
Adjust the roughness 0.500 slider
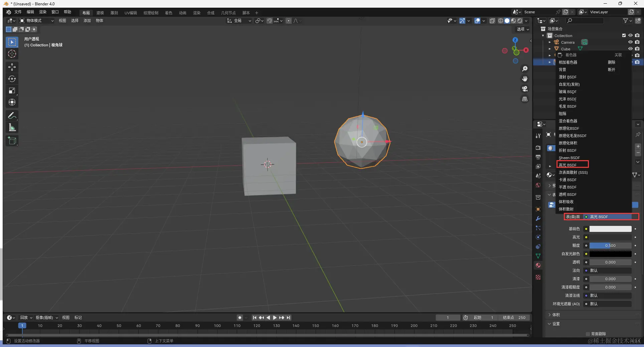click(610, 246)
